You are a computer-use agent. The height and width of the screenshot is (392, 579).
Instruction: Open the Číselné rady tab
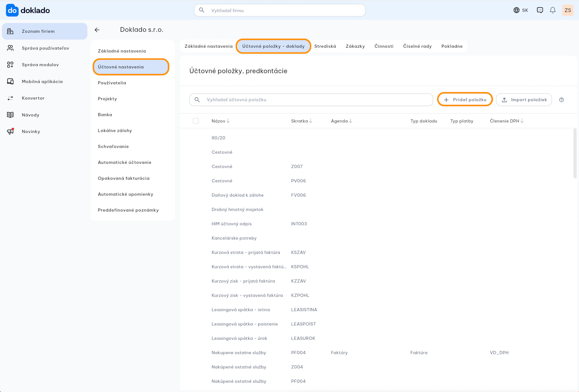417,46
